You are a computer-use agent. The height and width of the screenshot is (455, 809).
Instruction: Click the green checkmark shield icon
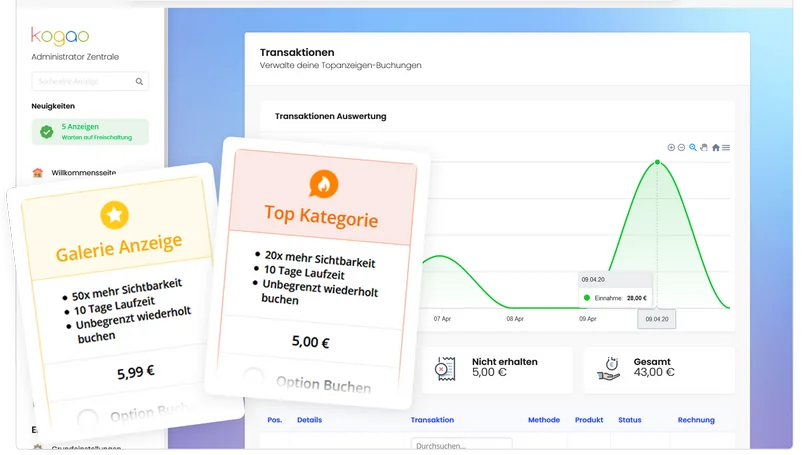pyautogui.click(x=46, y=132)
